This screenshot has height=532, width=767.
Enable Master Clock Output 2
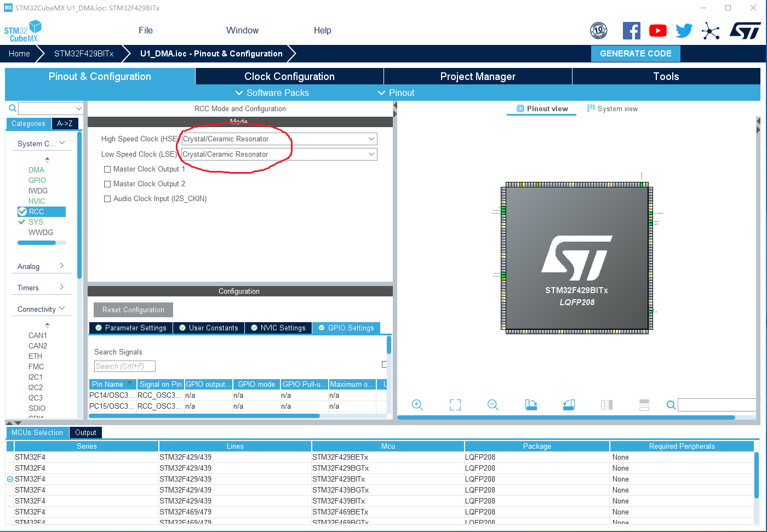click(107, 184)
